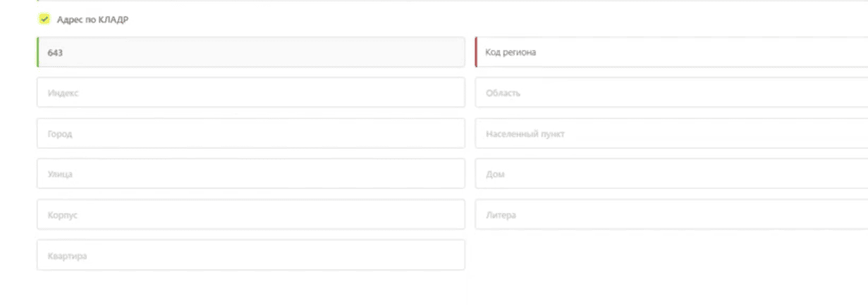Viewport: 868px width, 305px height.
Task: Uncheck the Адрес по КЛАДР checkbox
Action: coord(44,19)
